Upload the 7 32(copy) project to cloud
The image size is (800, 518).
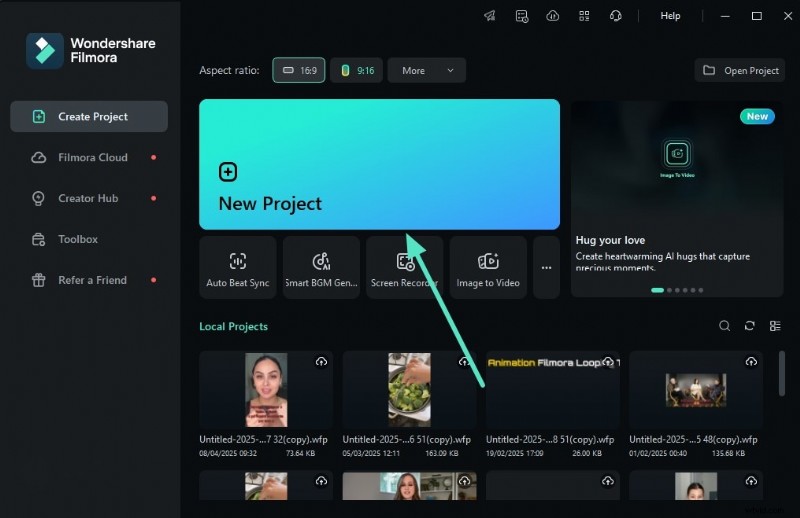click(321, 362)
